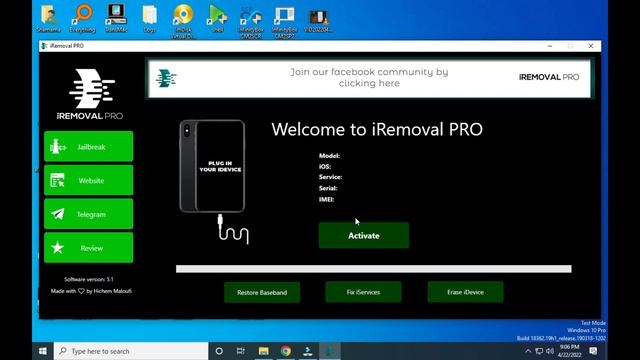This screenshot has width=640, height=360.
Task: Click Erase iDevice
Action: tap(465, 292)
